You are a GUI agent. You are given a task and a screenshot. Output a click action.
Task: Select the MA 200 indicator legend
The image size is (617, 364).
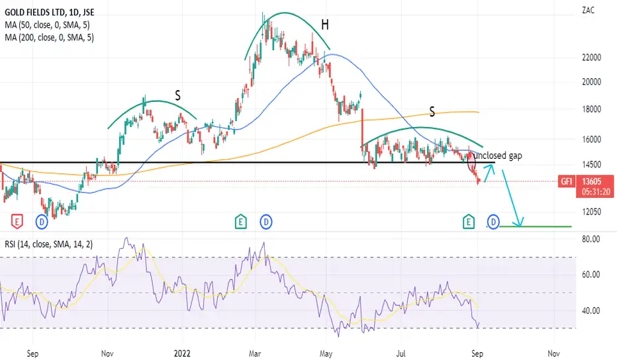pyautogui.click(x=49, y=37)
